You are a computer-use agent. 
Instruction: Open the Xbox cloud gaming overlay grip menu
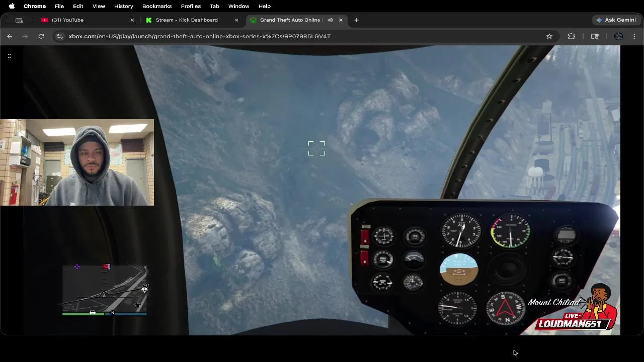click(x=9, y=57)
